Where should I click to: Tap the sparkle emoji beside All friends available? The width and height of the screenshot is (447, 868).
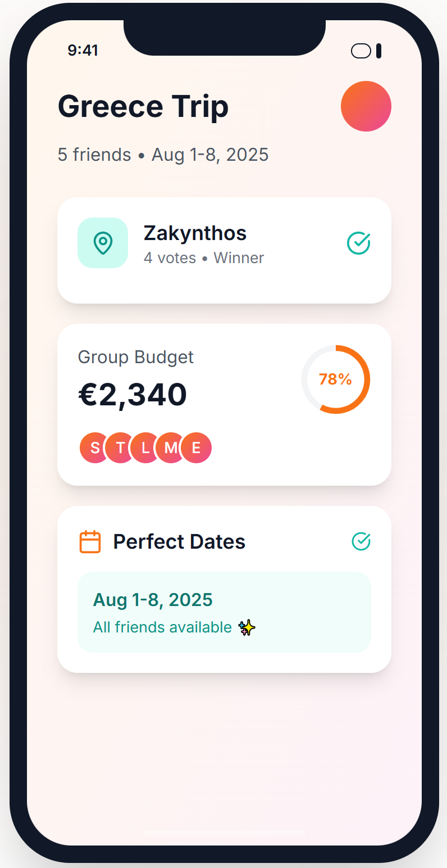tap(245, 627)
